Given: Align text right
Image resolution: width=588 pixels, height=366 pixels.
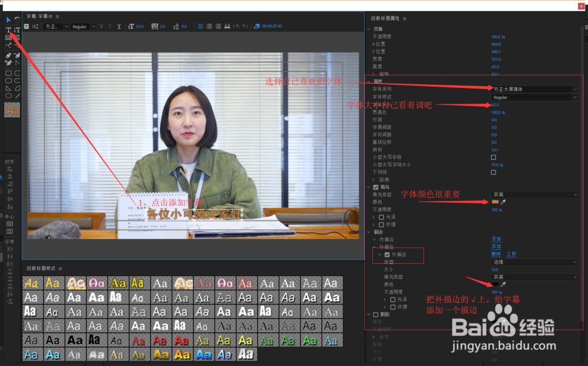Looking at the screenshot, I should click(218, 26).
